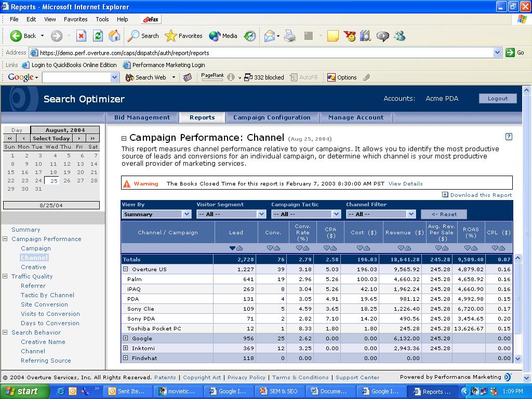Image resolution: width=532 pixels, height=399 pixels.
Task: Click the Reset filters button
Action: coord(444,214)
